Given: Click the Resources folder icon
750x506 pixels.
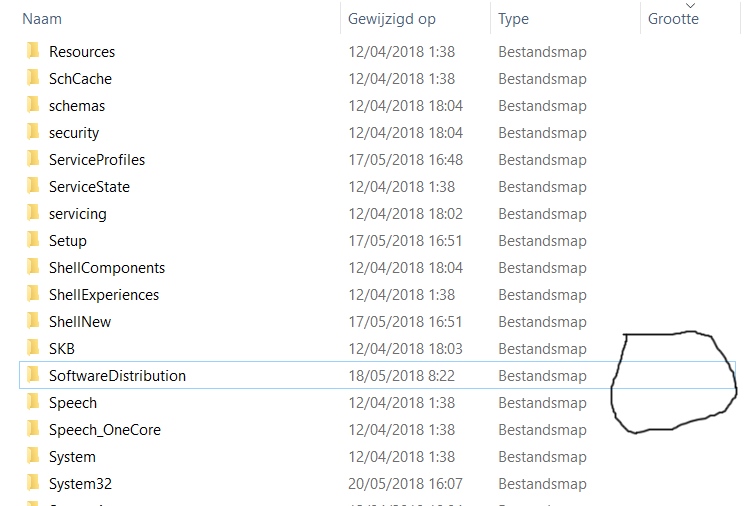Looking at the screenshot, I should tap(33, 51).
